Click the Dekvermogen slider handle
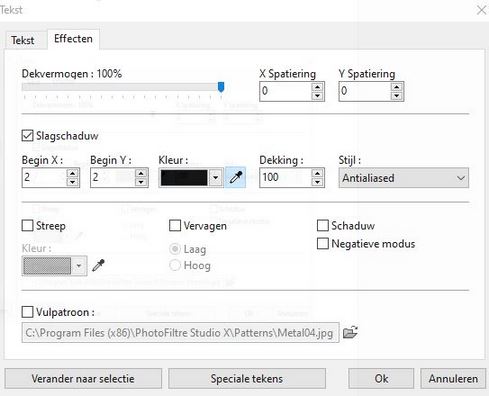 tap(221, 87)
